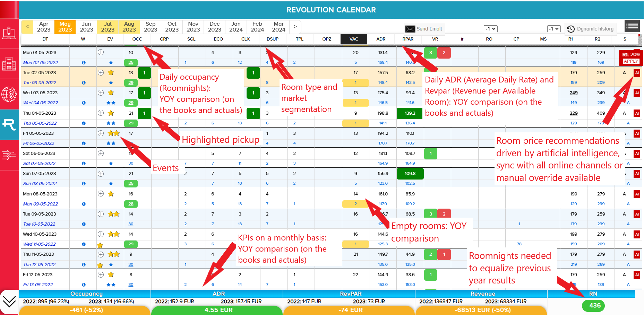The width and height of the screenshot is (644, 315).
Task: Select the Revolution R logo icon
Action: pyautogui.click(x=9, y=124)
